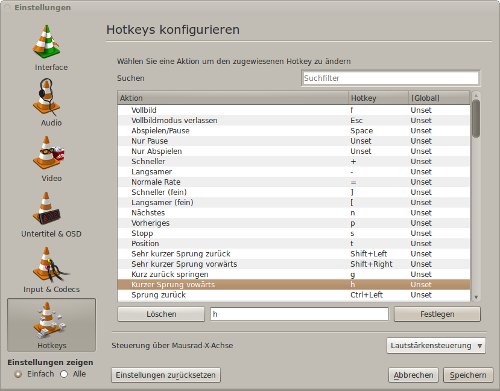Click the Festlegen button
Screen dimensions: 500x391
point(437,314)
